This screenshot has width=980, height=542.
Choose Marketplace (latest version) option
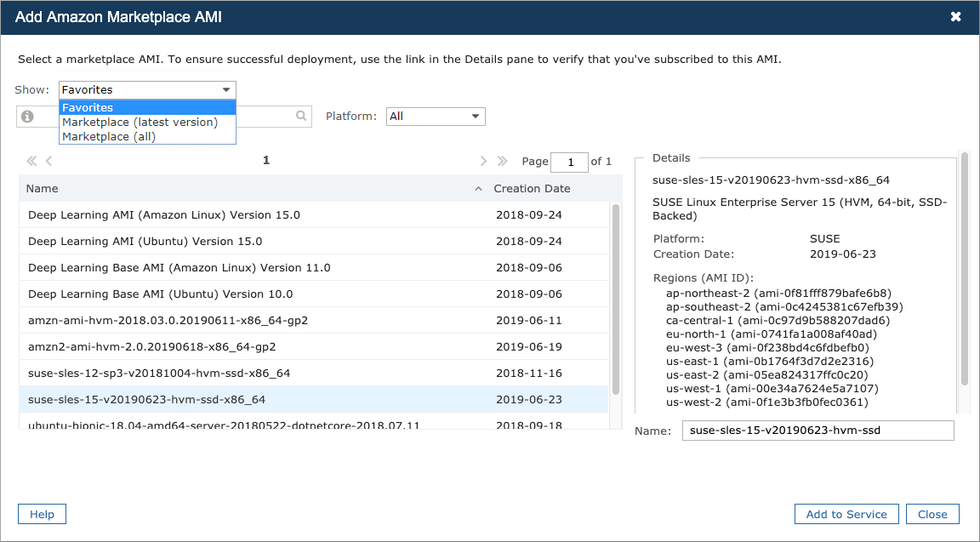147,122
